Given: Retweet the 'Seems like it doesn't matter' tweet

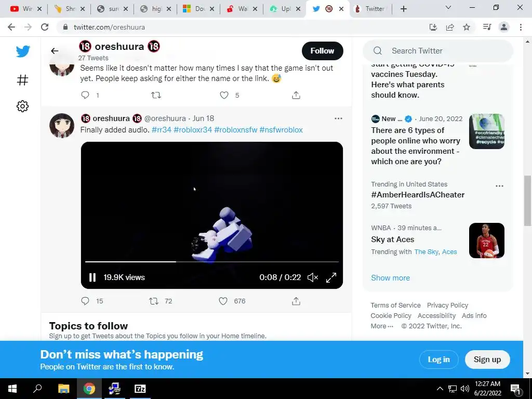Looking at the screenshot, I should point(156,95).
